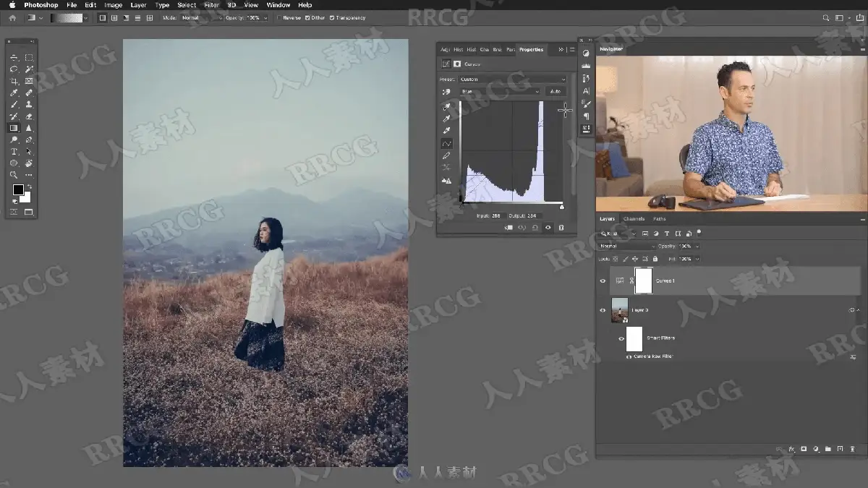This screenshot has height=488, width=868.
Task: Select the Rectangular Marquee tool
Action: pos(29,58)
